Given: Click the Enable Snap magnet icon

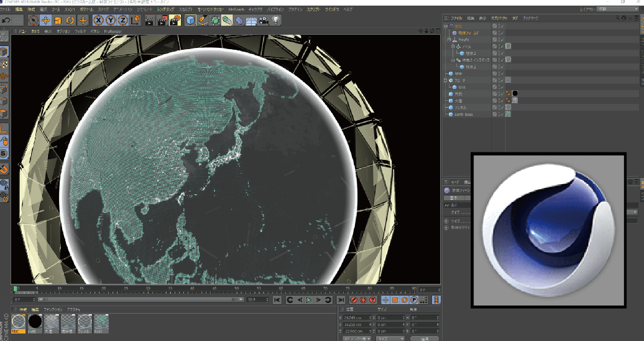Looking at the screenshot, I should pos(4,169).
